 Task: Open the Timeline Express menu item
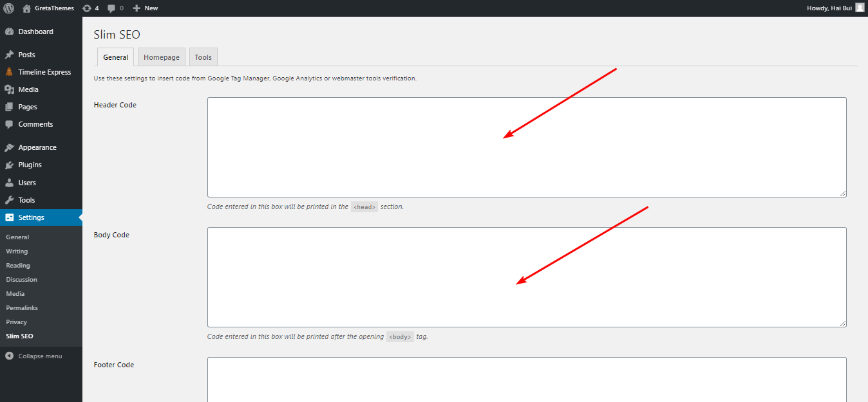[x=41, y=72]
